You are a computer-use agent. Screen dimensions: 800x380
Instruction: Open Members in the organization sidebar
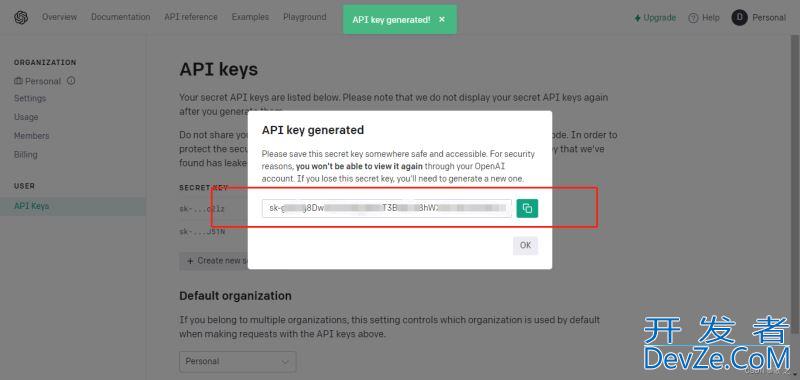(x=32, y=136)
